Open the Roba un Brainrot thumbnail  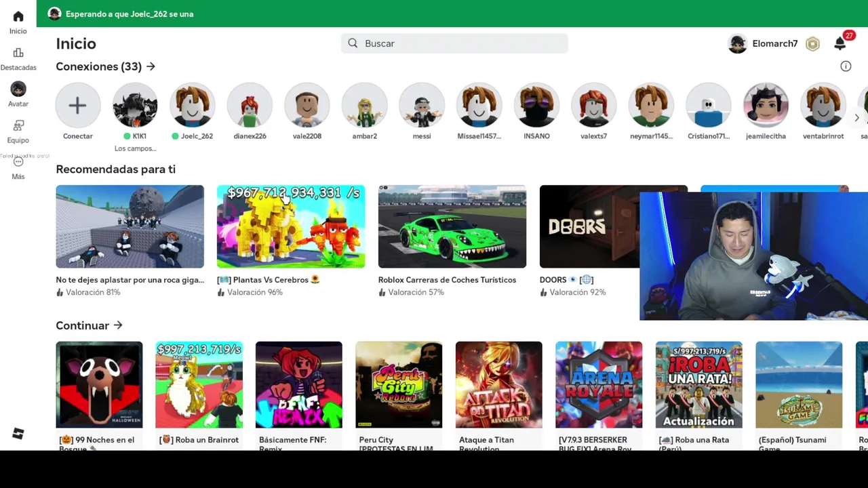pos(199,384)
